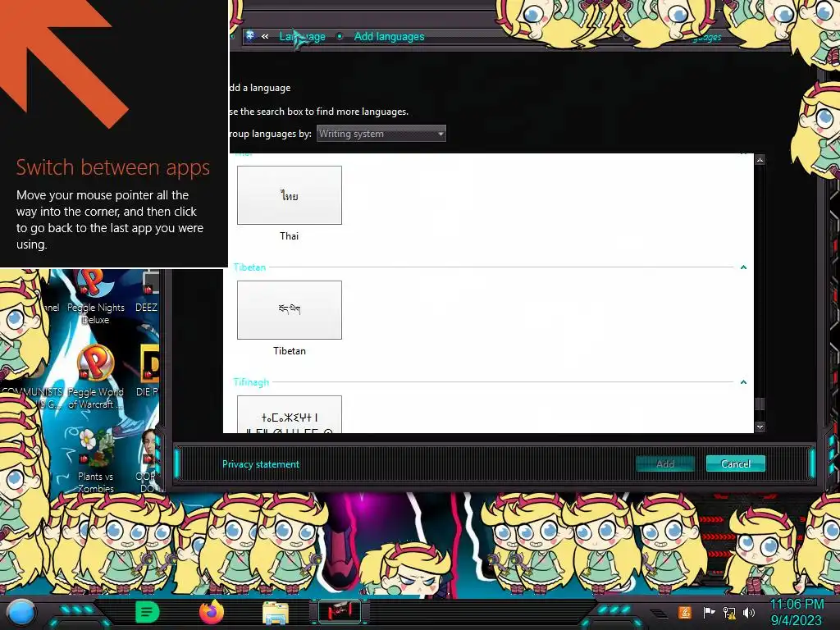Click the Tibetan group heading
The image size is (840, 630).
click(x=249, y=267)
